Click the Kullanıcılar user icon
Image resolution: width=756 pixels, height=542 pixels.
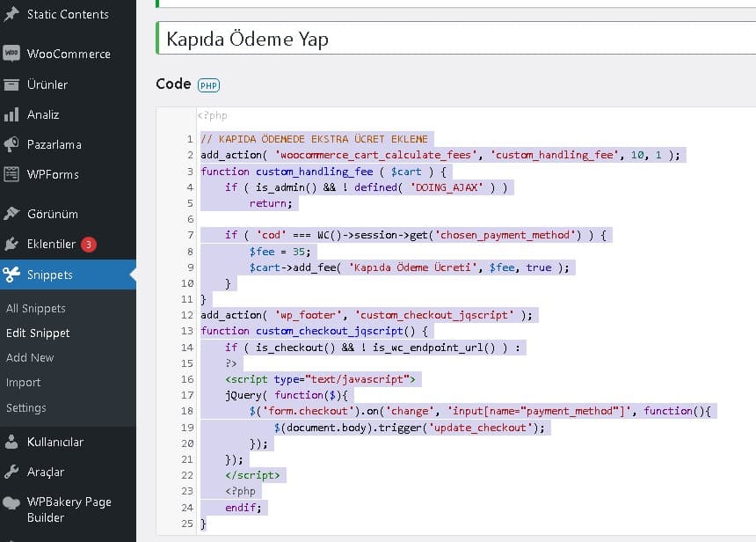pyautogui.click(x=11, y=442)
